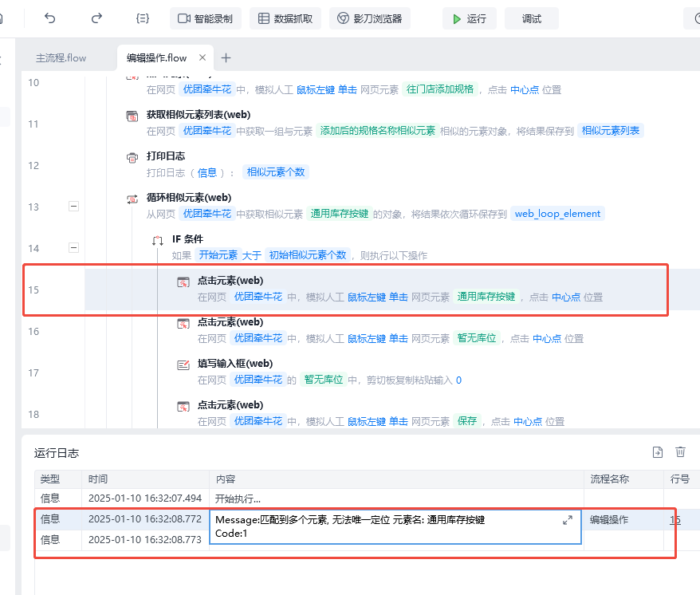
Task: Select the 打印日志 step on line 12
Action: coord(166,156)
